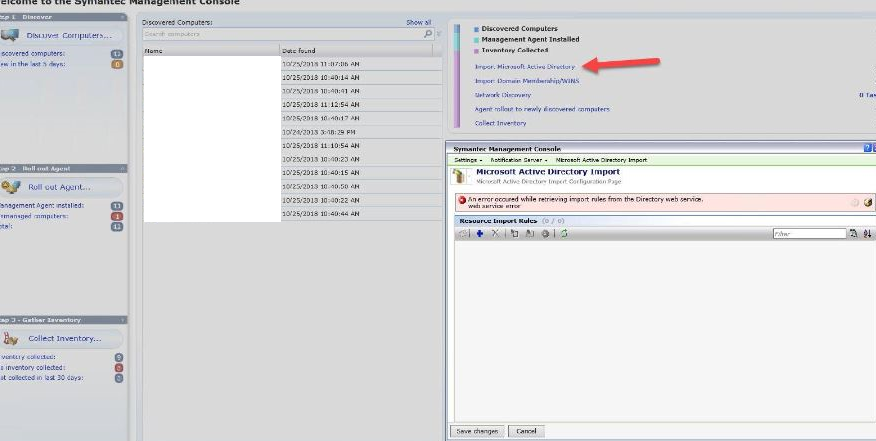Click the Network Discovery link
The height and width of the screenshot is (441, 876).
[502, 95]
